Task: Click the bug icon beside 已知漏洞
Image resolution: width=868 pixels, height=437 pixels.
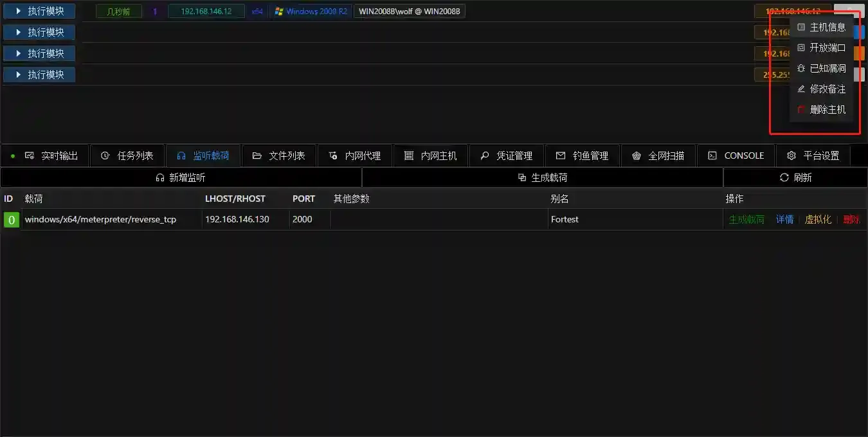Action: pos(801,68)
